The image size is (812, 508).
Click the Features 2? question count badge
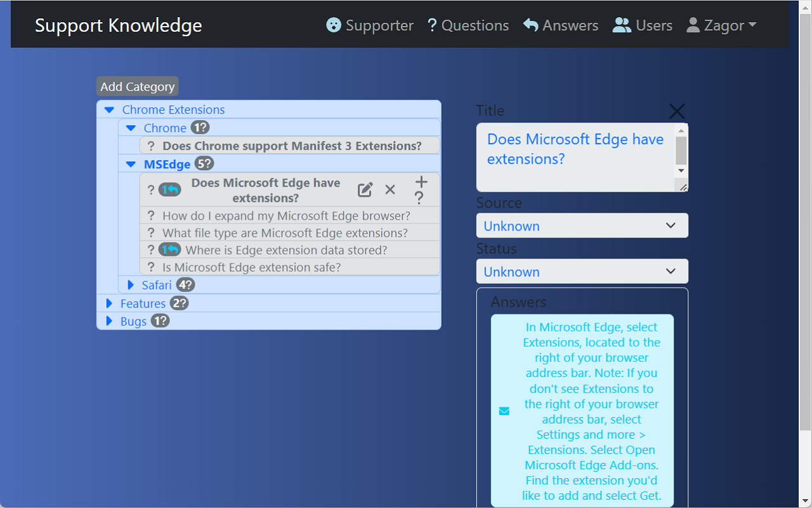click(x=180, y=303)
